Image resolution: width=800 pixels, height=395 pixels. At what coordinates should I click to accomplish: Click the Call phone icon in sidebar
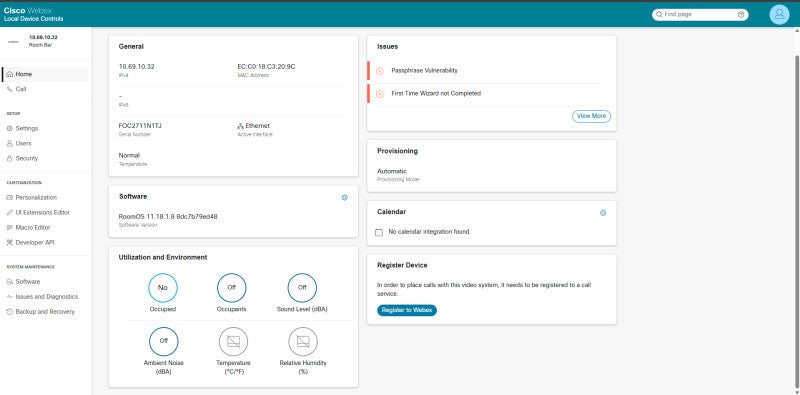9,89
